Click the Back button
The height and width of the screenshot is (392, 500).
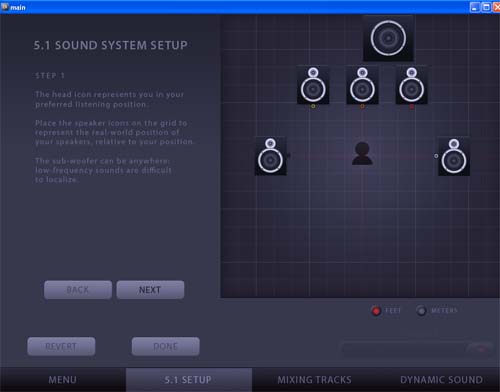pos(78,290)
